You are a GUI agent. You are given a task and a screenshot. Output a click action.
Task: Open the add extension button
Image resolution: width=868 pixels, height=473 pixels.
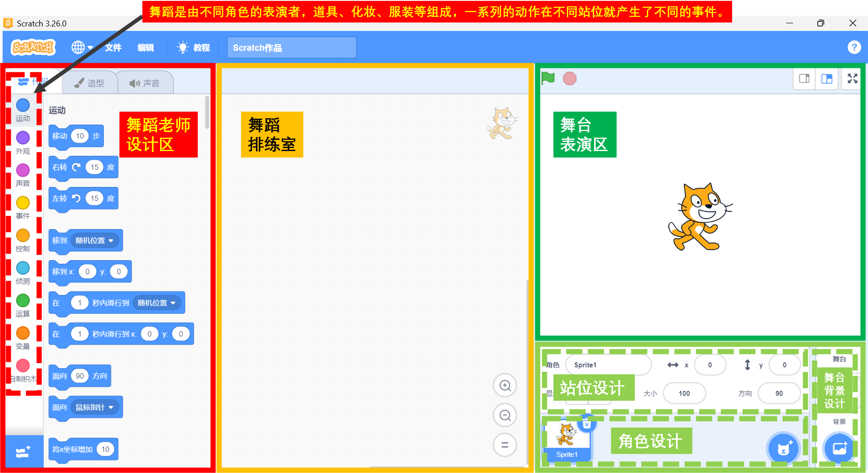(x=23, y=452)
